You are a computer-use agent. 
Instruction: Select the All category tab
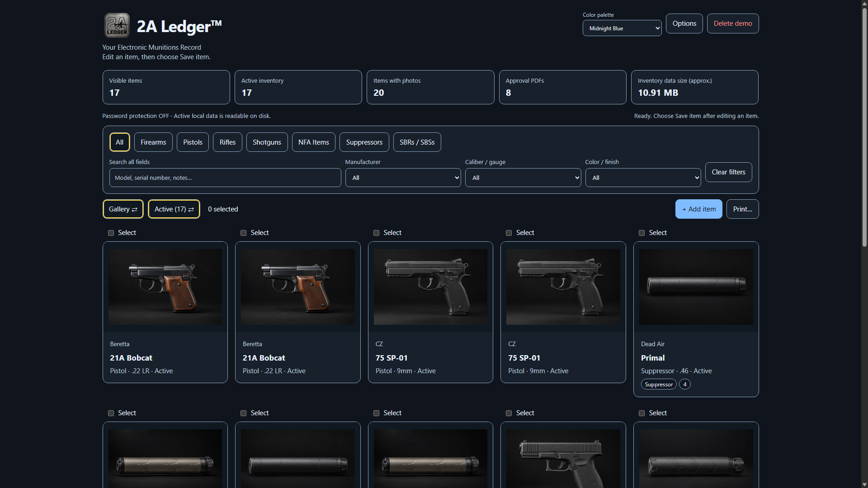click(x=119, y=142)
